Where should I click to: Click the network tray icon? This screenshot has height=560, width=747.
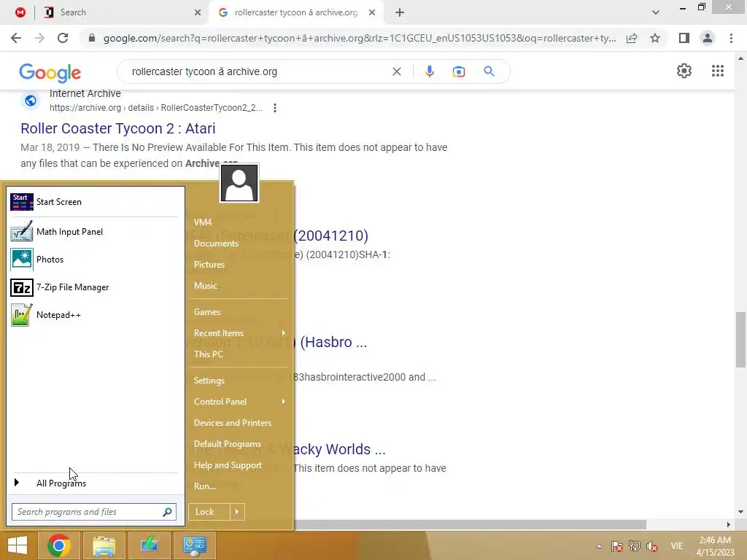pyautogui.click(x=635, y=546)
